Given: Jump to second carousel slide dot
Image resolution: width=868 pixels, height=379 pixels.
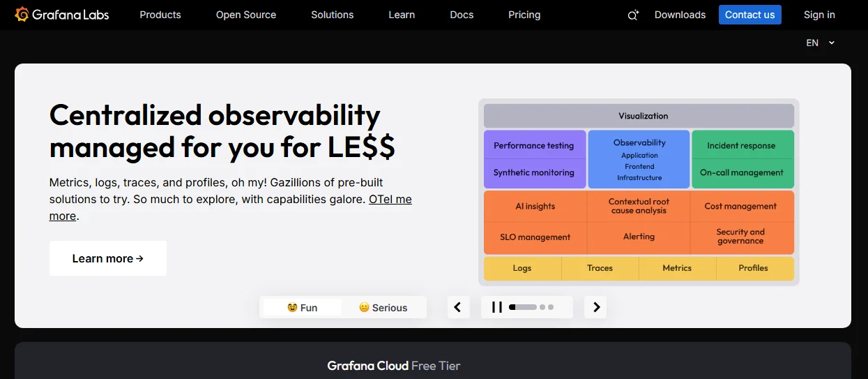Looking at the screenshot, I should pyautogui.click(x=543, y=307).
